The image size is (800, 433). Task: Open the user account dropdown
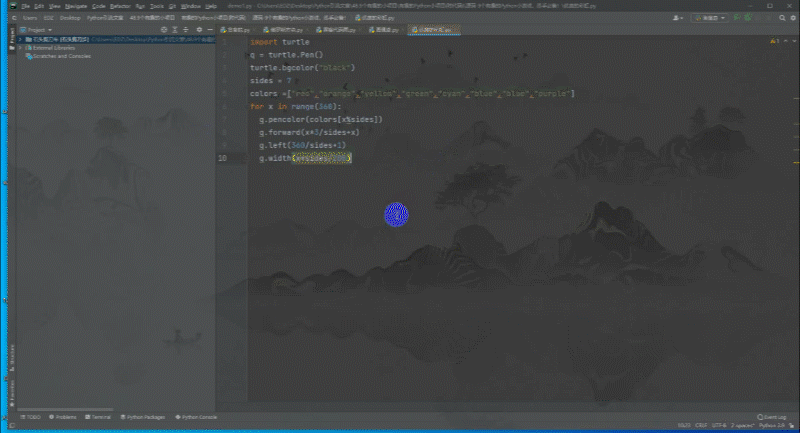click(x=678, y=18)
